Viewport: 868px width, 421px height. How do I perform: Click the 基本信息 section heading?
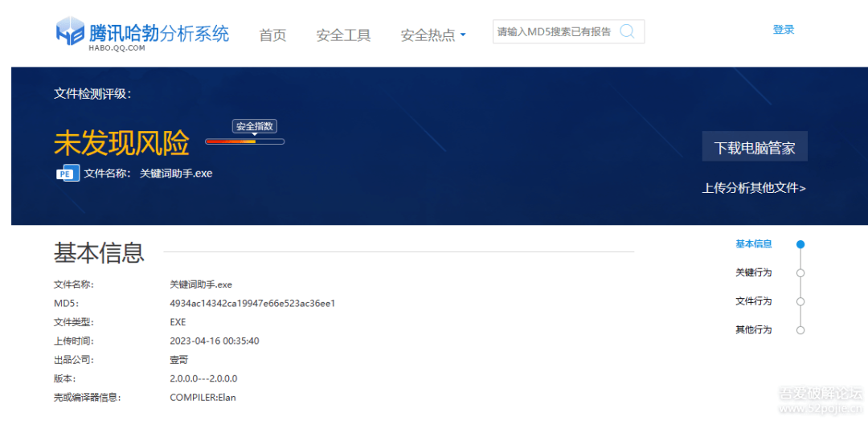tap(99, 252)
